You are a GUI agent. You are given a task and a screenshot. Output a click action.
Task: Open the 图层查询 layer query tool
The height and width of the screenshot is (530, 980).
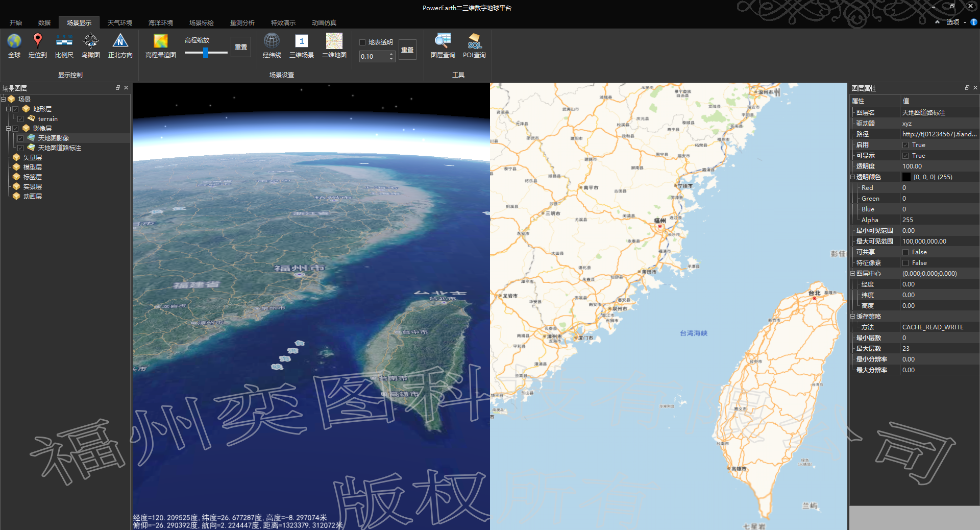443,41
